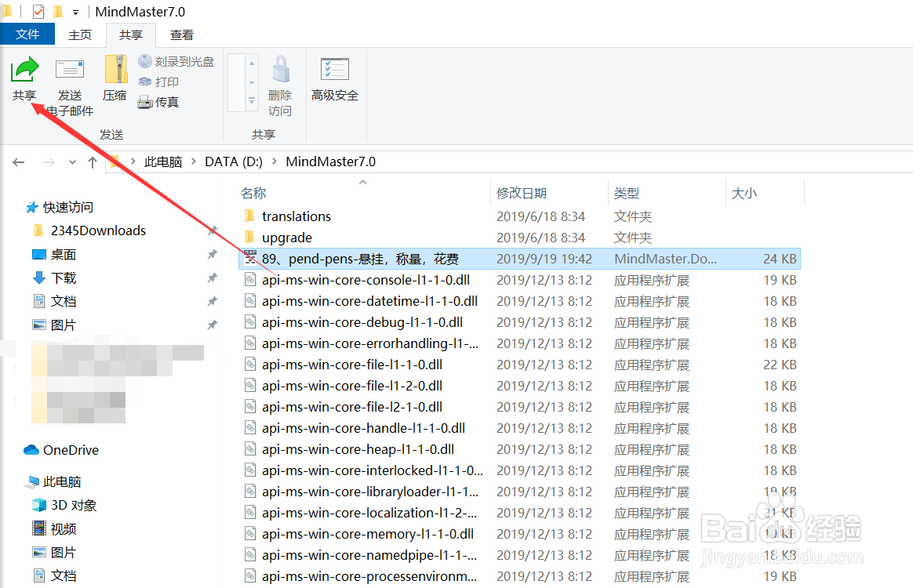Select the upgrade folder icon
Screen dimensions: 913x588
pos(249,237)
